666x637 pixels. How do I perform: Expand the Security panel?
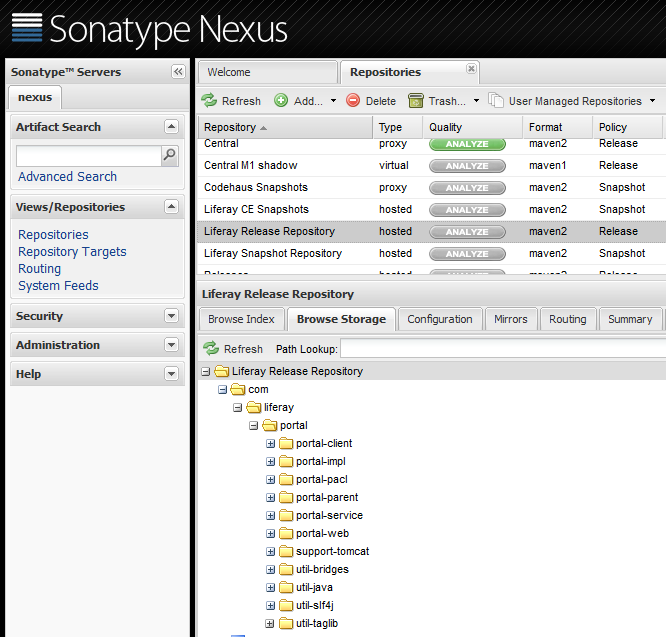[171, 316]
